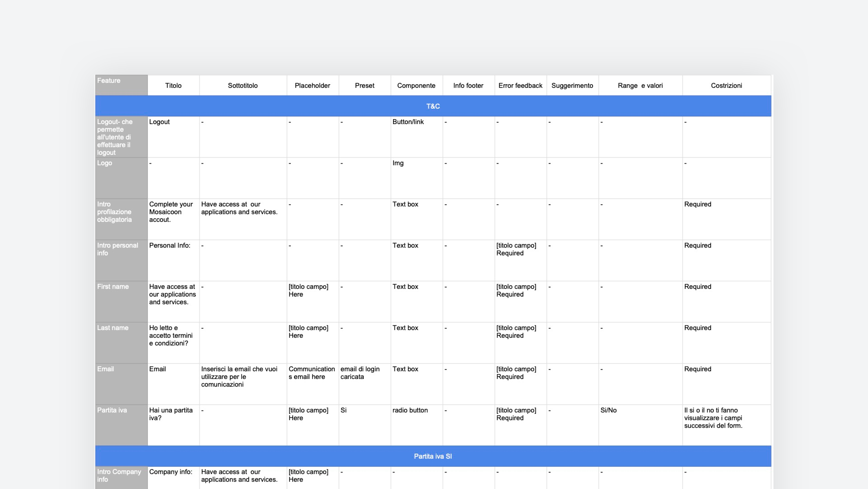The image size is (868, 489).
Task: Select the Intro personal info feature cell
Action: pos(121,260)
